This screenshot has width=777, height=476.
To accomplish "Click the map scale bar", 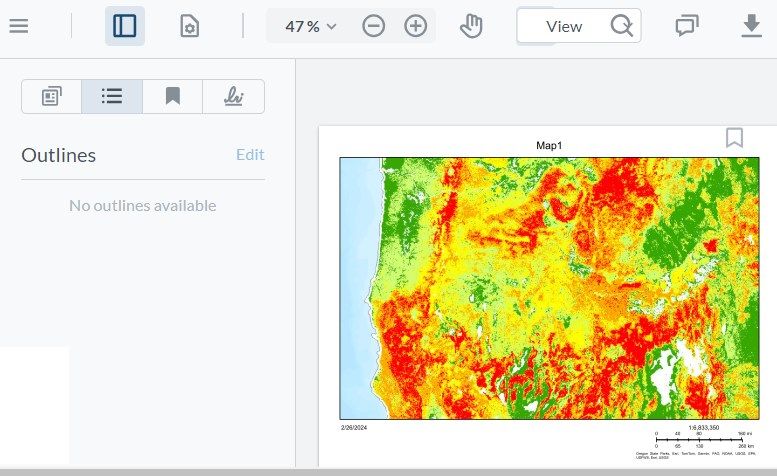I will coord(704,440).
